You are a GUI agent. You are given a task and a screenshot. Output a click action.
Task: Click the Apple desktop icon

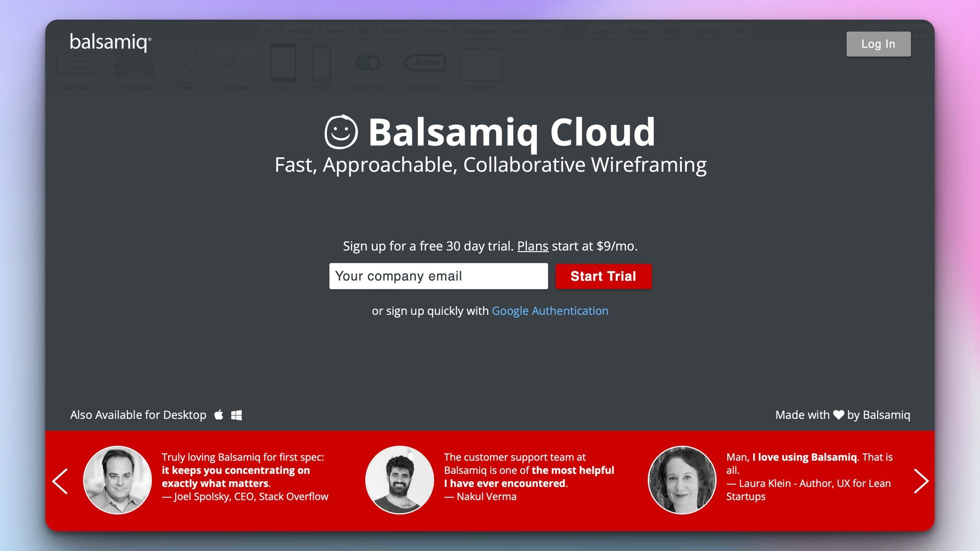point(219,415)
